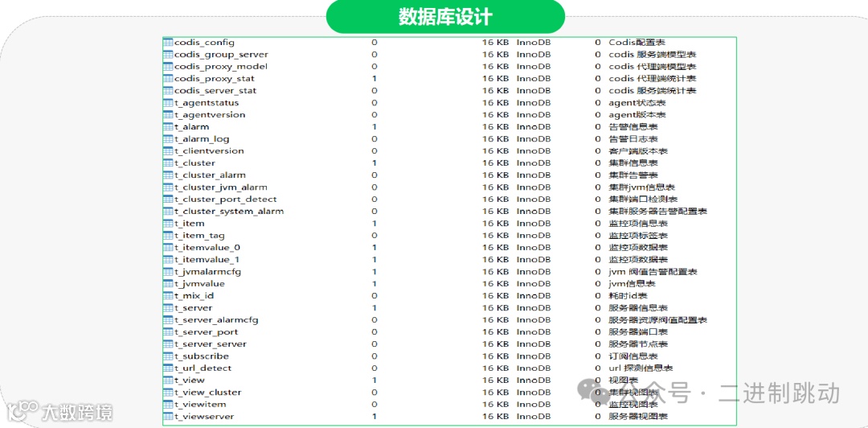Image resolution: width=868 pixels, height=428 pixels.
Task: Click the 数据库设计 green header button
Action: coord(445,17)
